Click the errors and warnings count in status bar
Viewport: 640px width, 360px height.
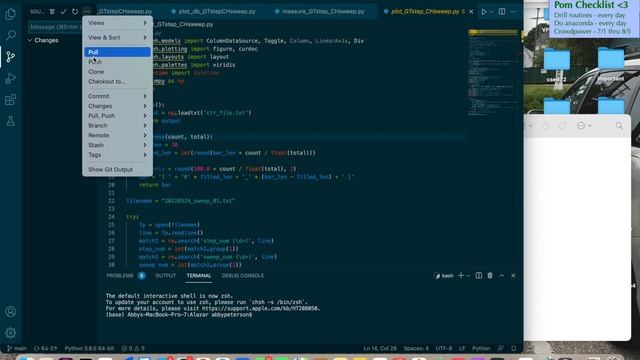pyautogui.click(x=133, y=348)
